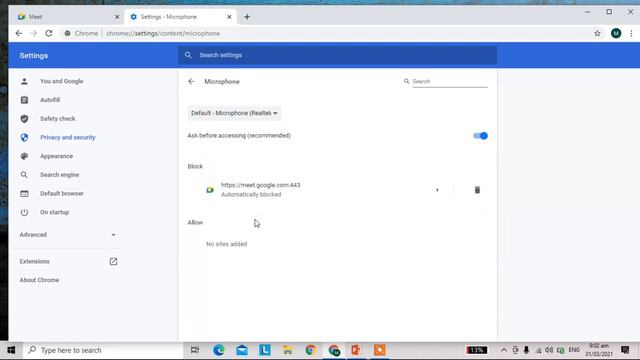
Task: Click the Search settings field
Action: (x=338, y=55)
